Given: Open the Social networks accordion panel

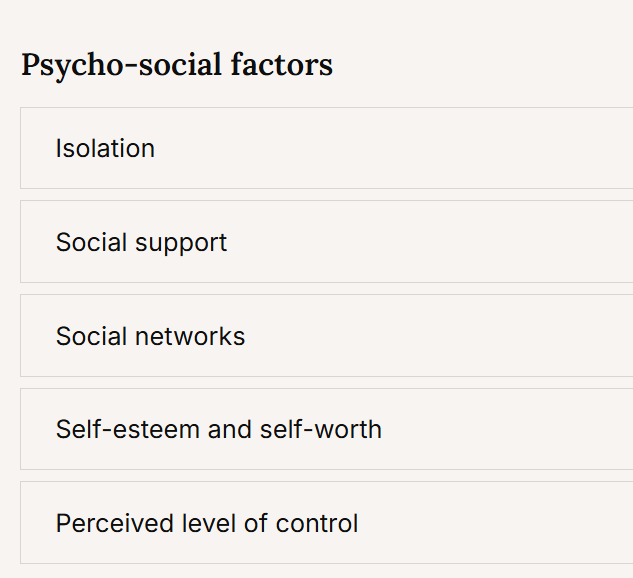Looking at the screenshot, I should tap(327, 335).
